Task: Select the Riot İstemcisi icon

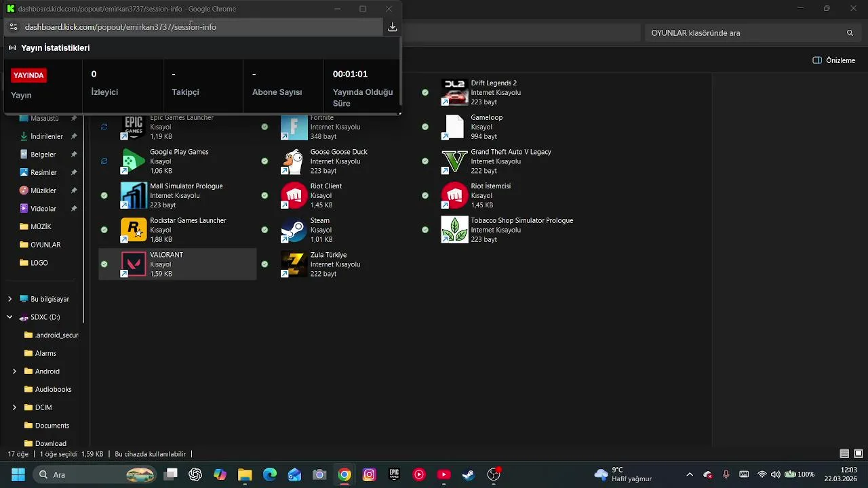Action: point(454,195)
